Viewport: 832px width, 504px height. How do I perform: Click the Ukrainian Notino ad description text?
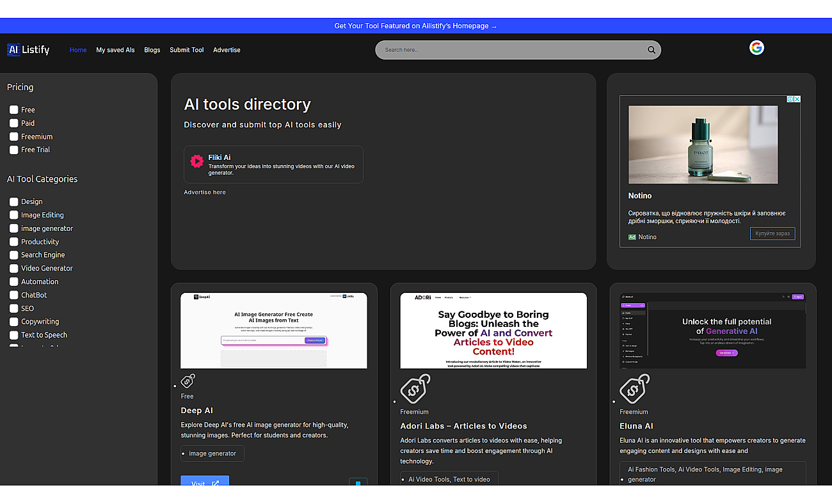[707, 217]
